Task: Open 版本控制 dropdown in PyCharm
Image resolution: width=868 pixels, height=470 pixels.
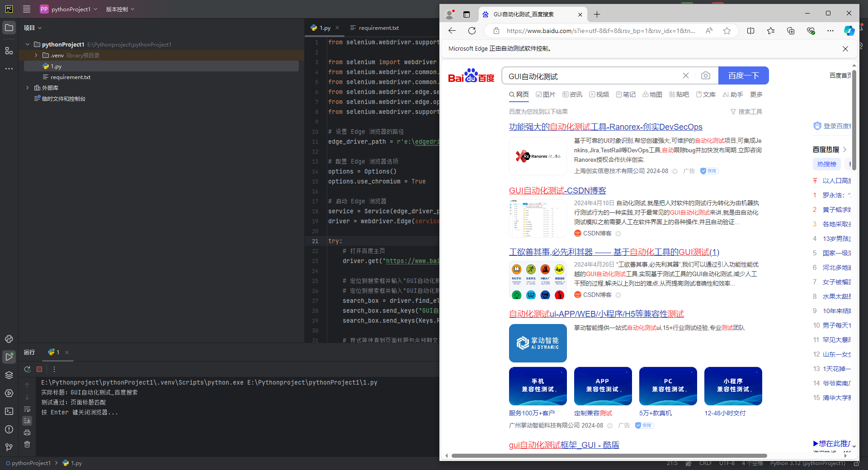Action: 120,9
